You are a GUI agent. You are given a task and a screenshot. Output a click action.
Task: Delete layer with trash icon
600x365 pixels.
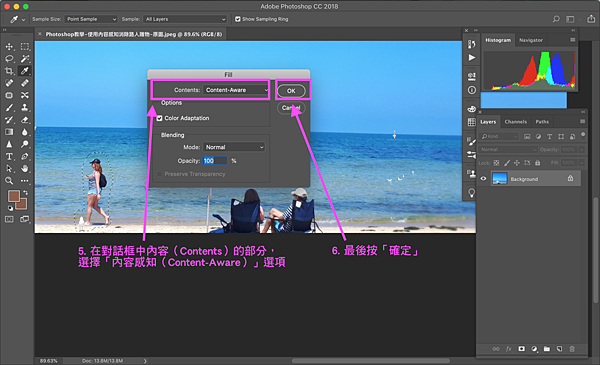tap(572, 349)
